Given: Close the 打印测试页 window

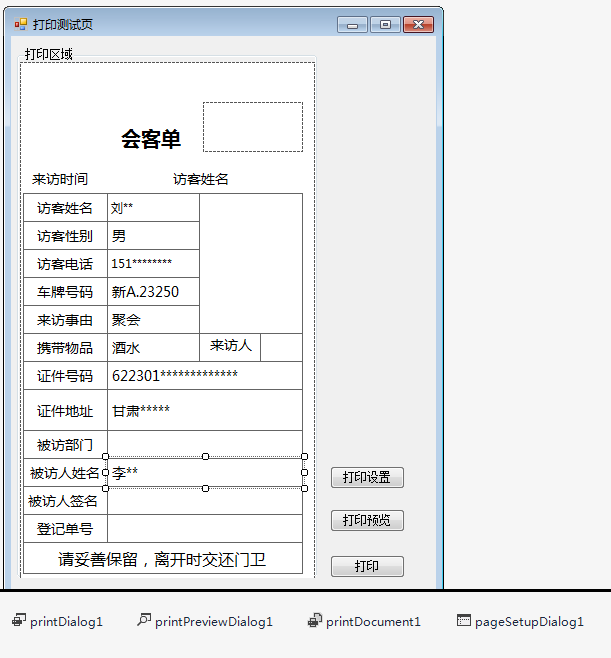Looking at the screenshot, I should pyautogui.click(x=418, y=25).
